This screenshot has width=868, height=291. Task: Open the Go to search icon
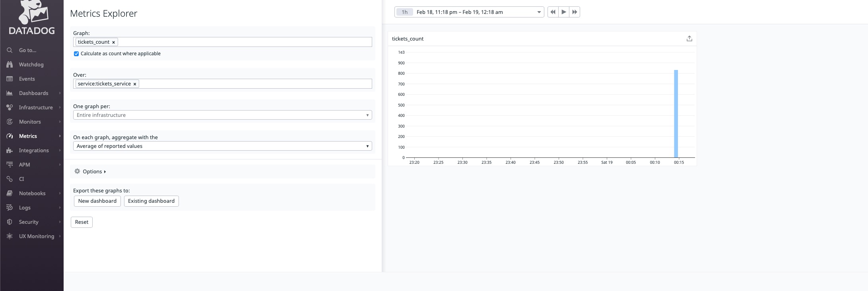pyautogui.click(x=10, y=50)
